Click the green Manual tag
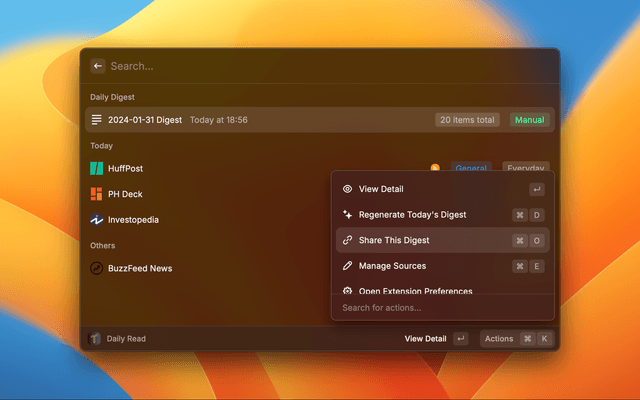The height and width of the screenshot is (400, 640). click(530, 120)
